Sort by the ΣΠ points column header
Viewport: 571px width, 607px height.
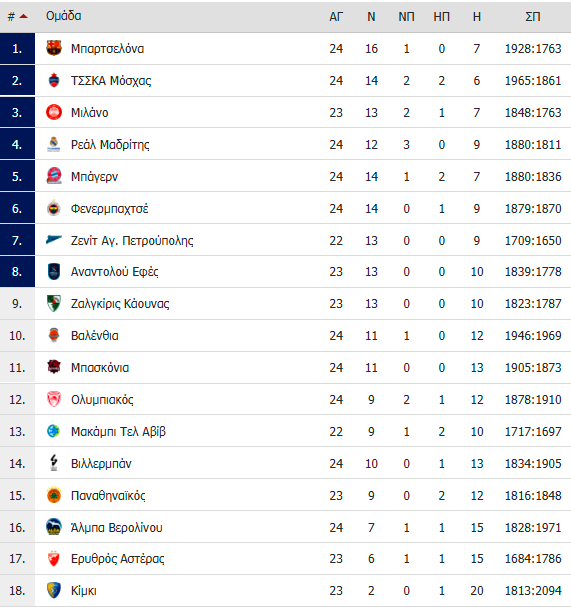coord(533,17)
